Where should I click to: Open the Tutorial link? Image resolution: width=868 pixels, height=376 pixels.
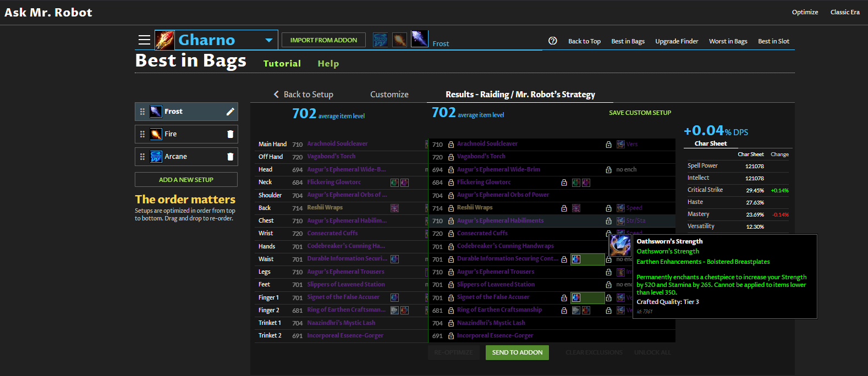[282, 64]
